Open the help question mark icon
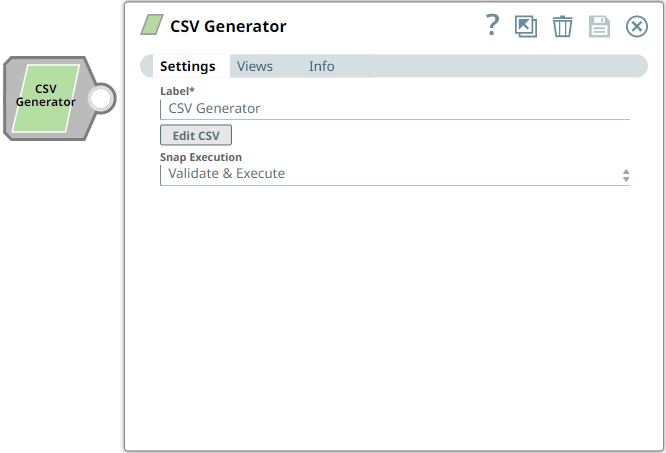666x453 pixels. (x=492, y=26)
